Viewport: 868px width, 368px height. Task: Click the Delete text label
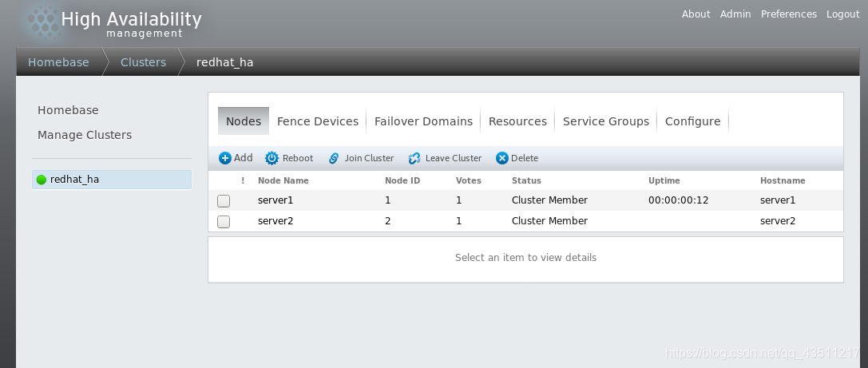coord(524,158)
